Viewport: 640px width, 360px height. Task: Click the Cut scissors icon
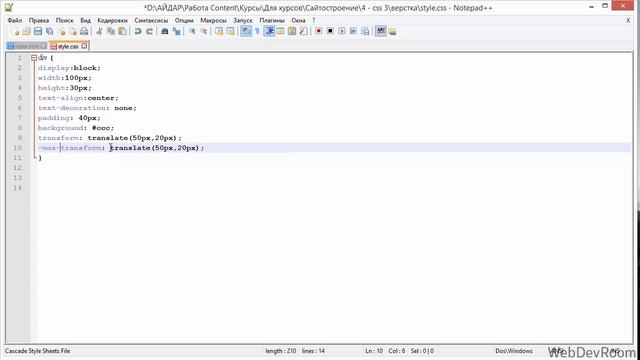coord(99,31)
